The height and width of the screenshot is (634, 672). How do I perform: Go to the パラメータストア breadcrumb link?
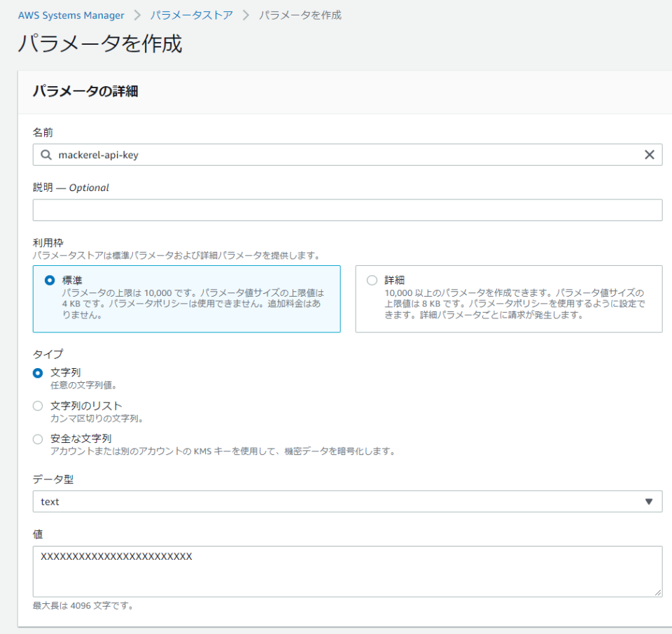click(192, 15)
